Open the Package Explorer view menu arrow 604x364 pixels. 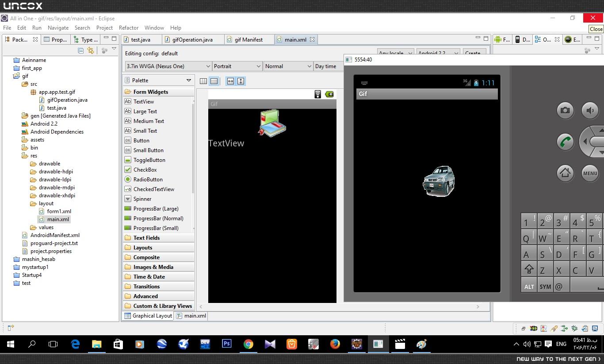pos(114,49)
